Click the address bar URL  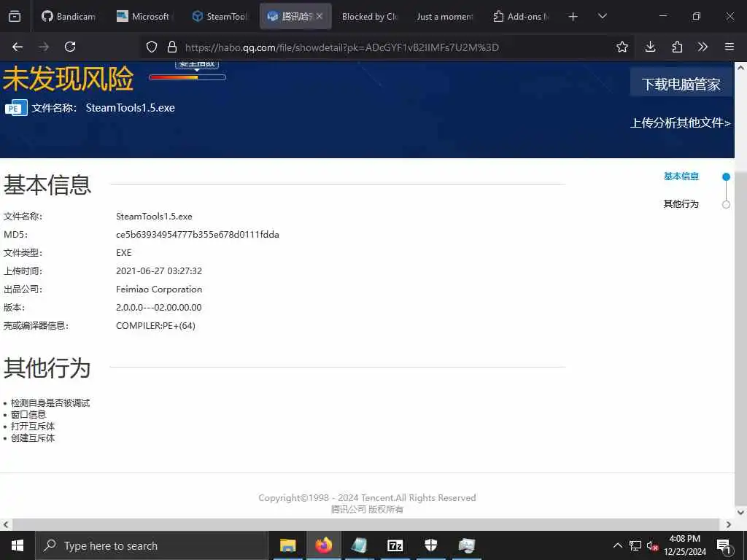pyautogui.click(x=341, y=47)
